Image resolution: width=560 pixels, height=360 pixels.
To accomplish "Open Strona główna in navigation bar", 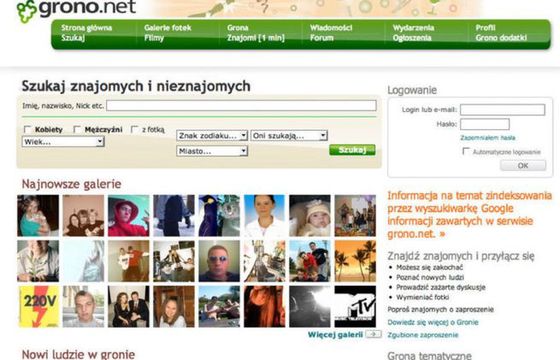I will coord(86,28).
